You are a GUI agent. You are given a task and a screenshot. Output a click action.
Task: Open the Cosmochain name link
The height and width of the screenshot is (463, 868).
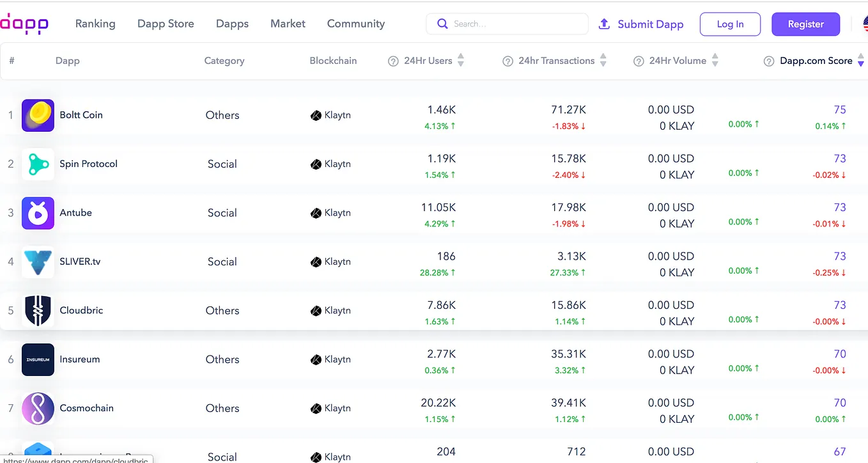pos(86,408)
